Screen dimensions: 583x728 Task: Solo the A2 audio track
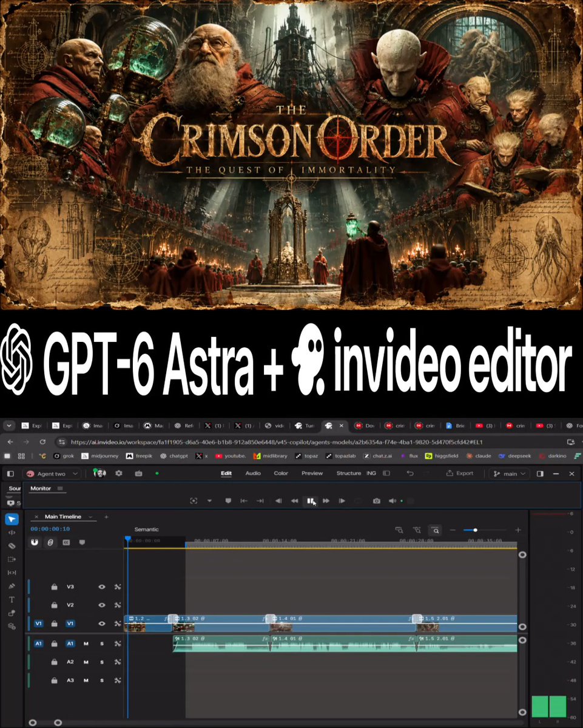[101, 662]
